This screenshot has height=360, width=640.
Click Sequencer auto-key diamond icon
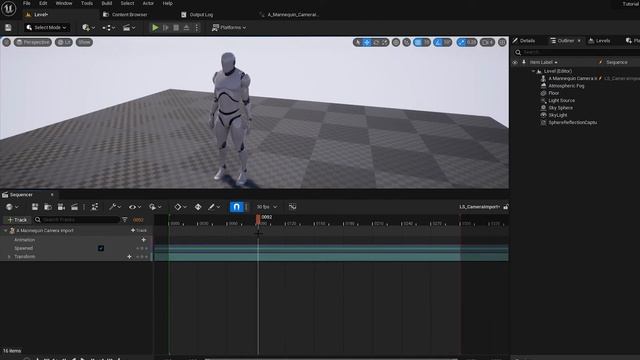(198, 207)
